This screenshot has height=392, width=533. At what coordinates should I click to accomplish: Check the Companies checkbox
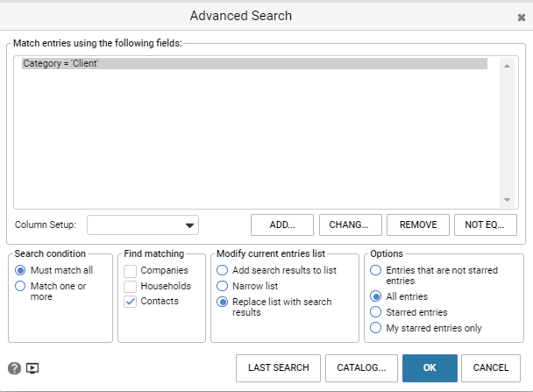131,271
